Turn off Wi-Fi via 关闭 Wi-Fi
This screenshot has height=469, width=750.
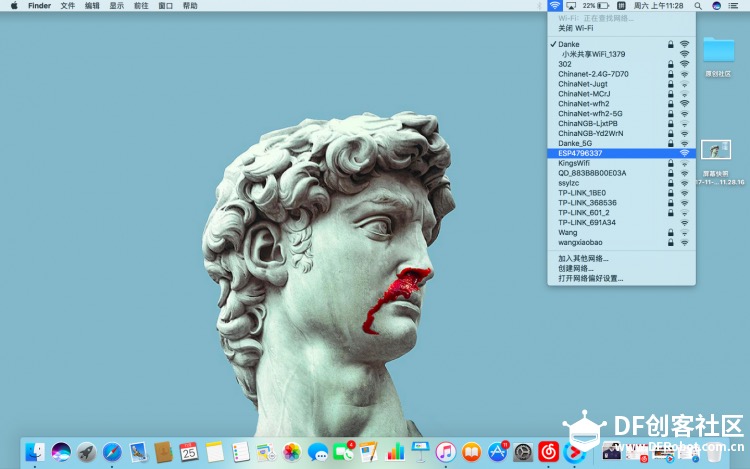point(621,28)
